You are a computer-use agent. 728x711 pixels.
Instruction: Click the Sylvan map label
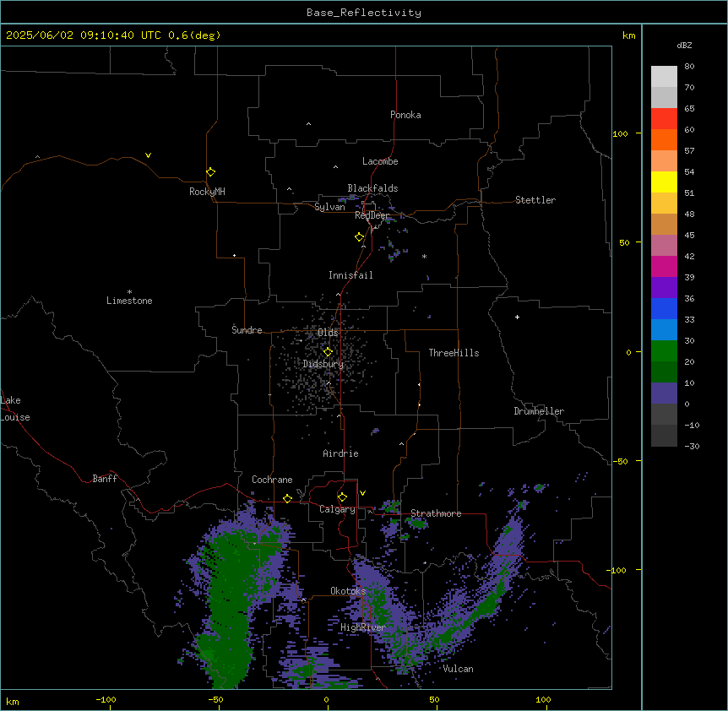pyautogui.click(x=329, y=207)
